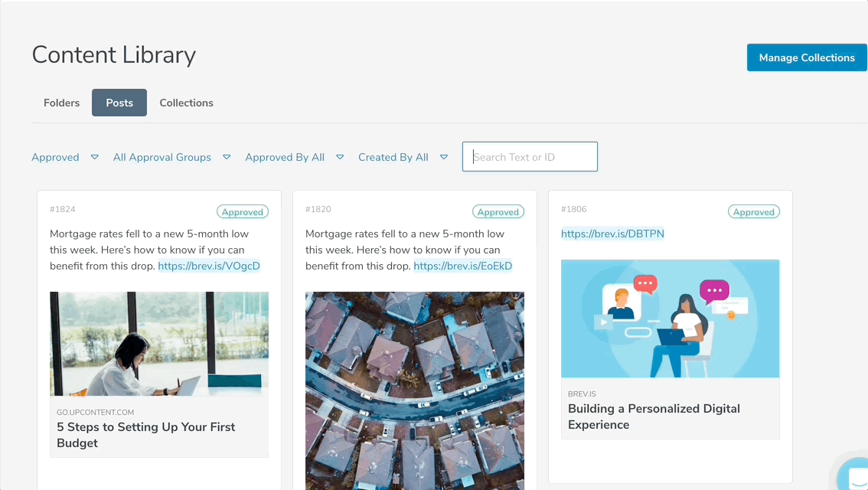Select the Posts tab

(x=119, y=103)
